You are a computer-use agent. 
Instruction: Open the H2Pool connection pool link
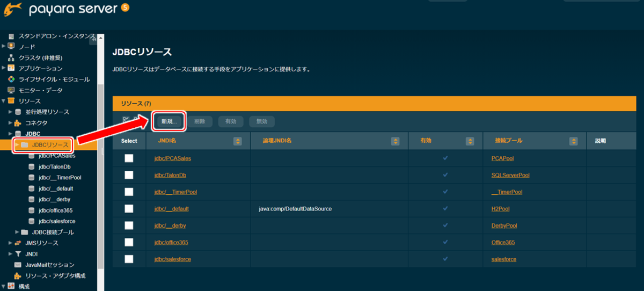(501, 208)
